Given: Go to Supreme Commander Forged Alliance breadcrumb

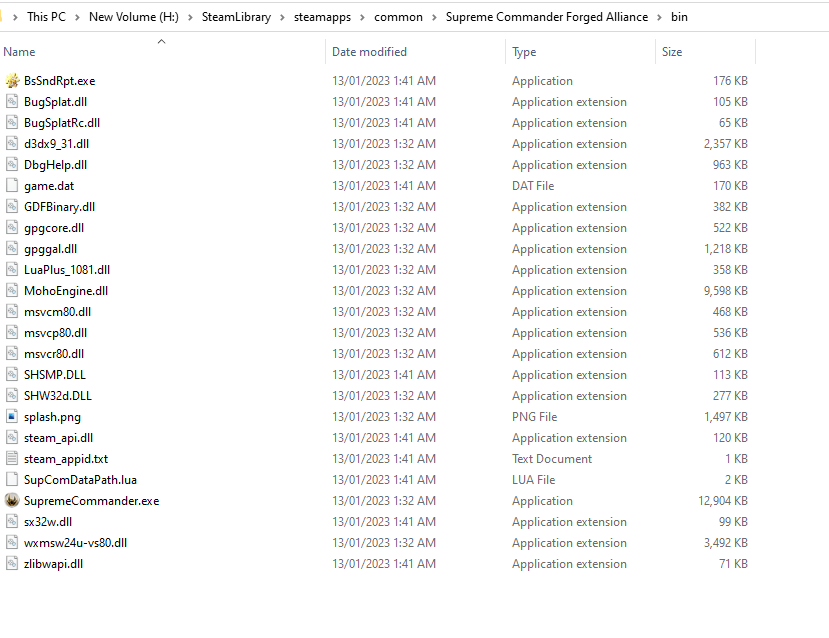Looking at the screenshot, I should point(547,17).
